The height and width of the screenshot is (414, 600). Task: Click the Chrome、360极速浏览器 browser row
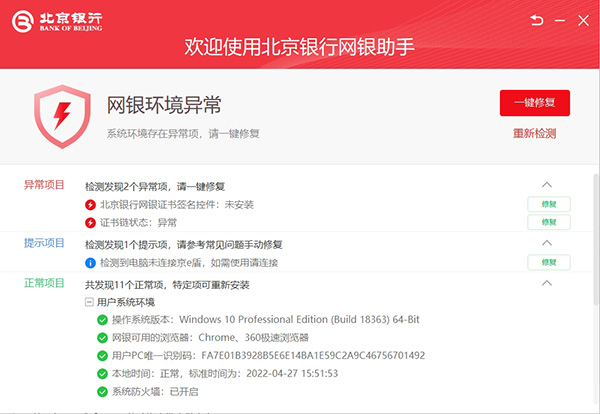(203, 338)
